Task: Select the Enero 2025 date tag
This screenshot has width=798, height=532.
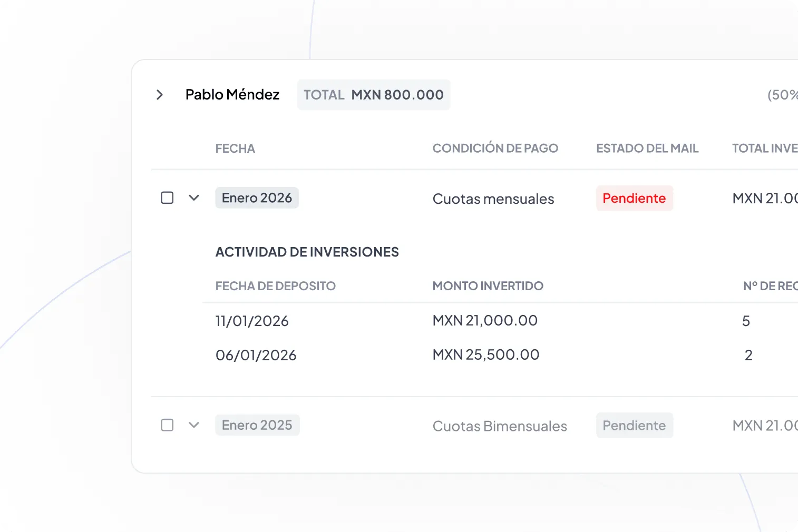Action: (x=257, y=425)
